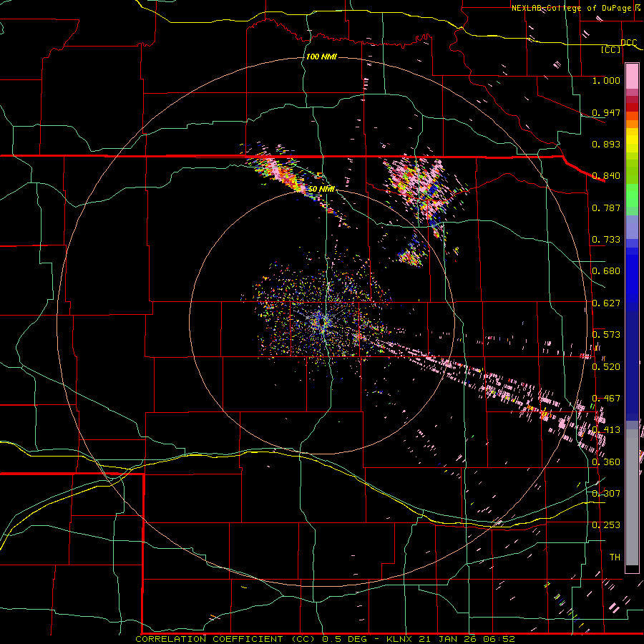644x644 pixels.
Task: Click the DCC product label
Action: (x=628, y=43)
